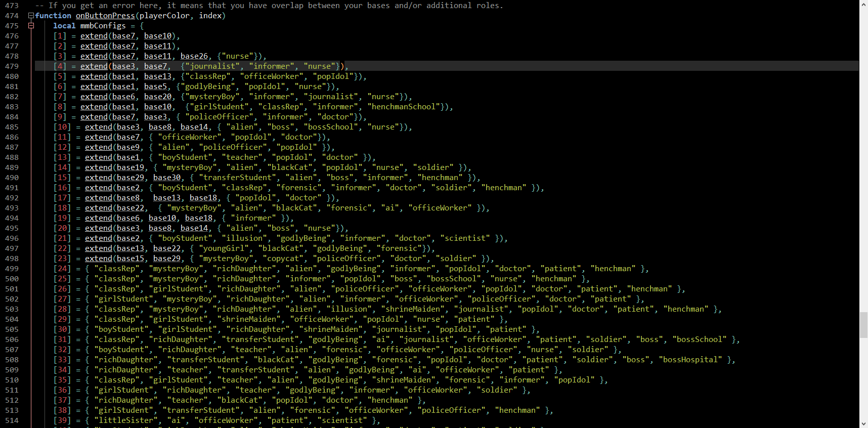Click line number 500 in the gutter

click(12, 279)
